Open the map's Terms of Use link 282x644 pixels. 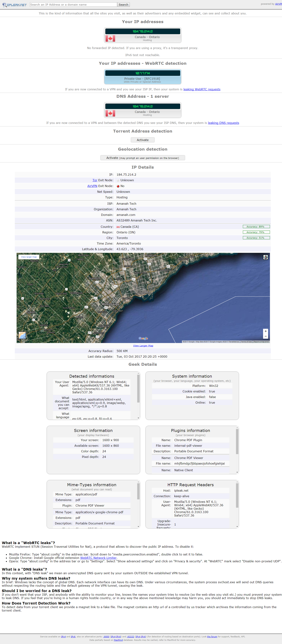click(246, 342)
